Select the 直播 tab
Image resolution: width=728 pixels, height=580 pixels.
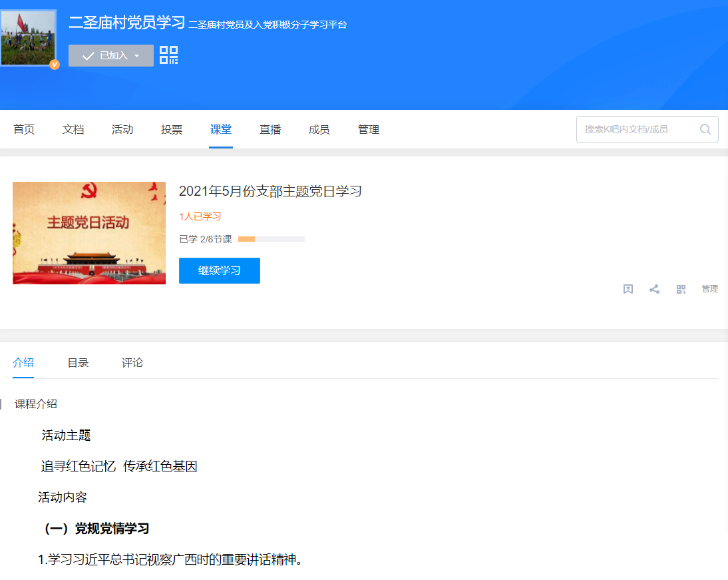click(x=270, y=129)
